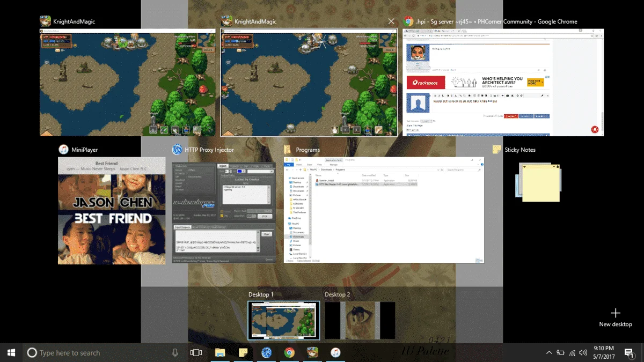Close the highlighted KnightAndMagic window with X
Image resolution: width=644 pixels, height=362 pixels.
pyautogui.click(x=391, y=21)
